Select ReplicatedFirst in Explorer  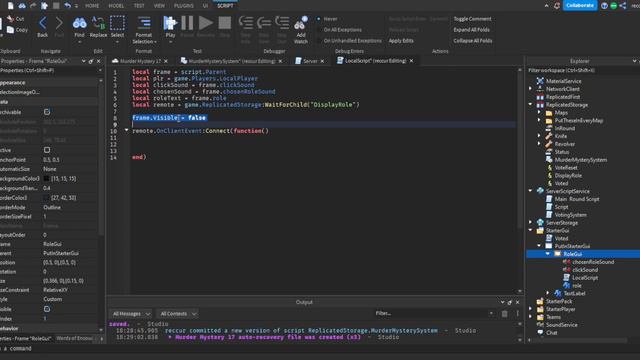(562, 97)
